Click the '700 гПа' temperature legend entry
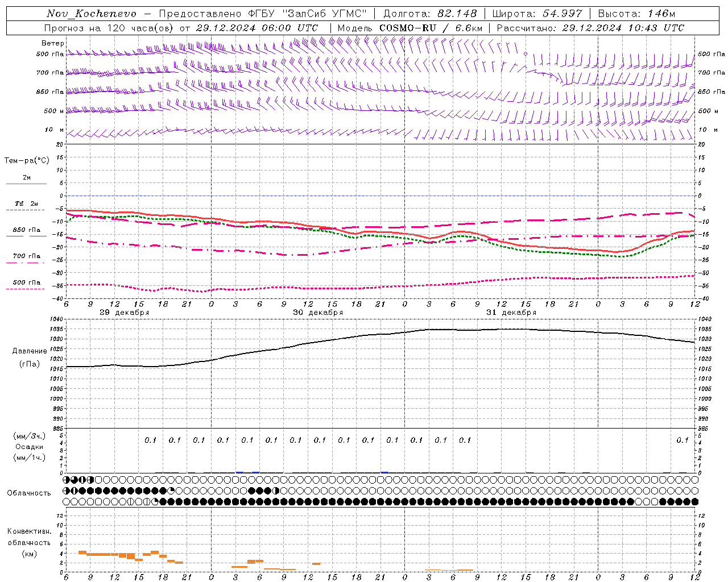Screen dimensions: 728x582 tap(27, 256)
